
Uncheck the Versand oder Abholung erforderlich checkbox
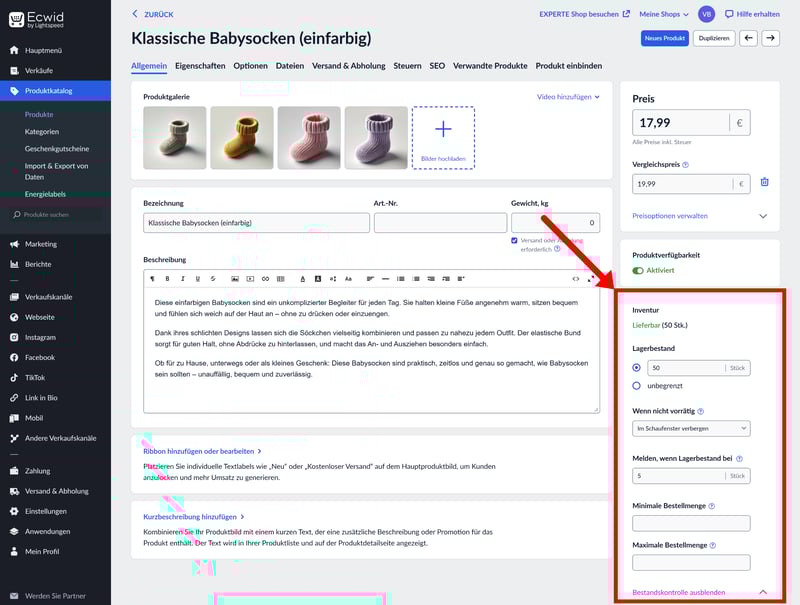tap(514, 241)
